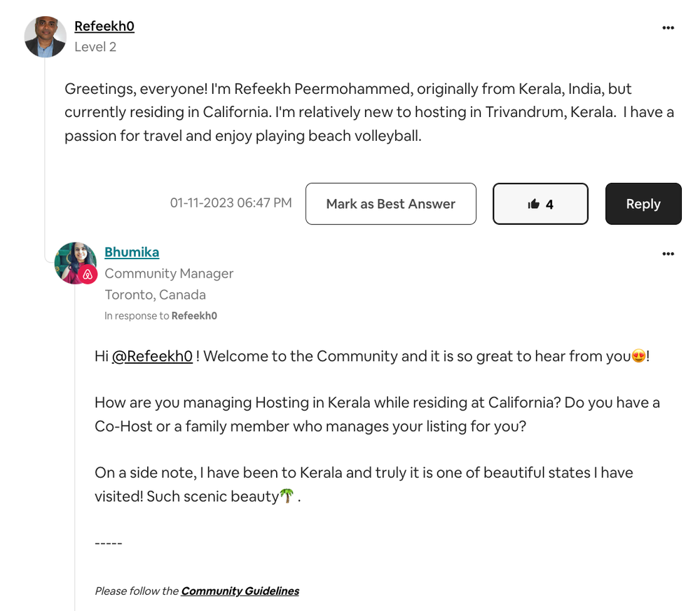Go to Bhumika's profile via her name

132,252
